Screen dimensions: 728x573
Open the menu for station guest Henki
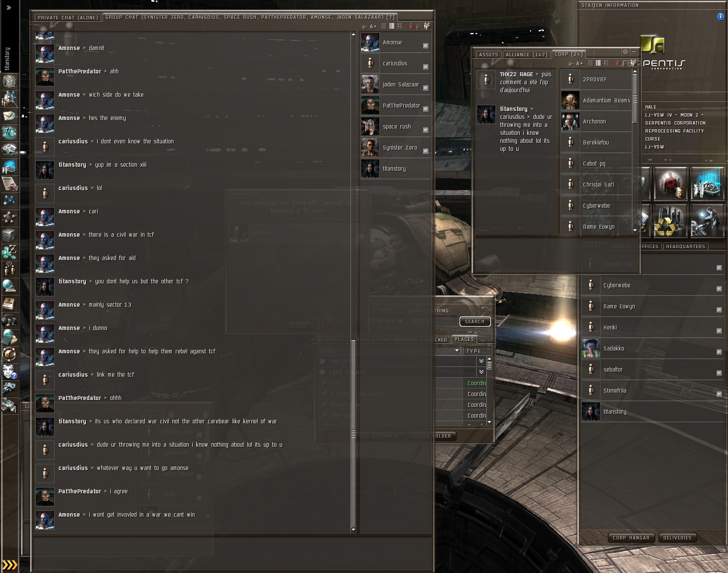point(719,331)
